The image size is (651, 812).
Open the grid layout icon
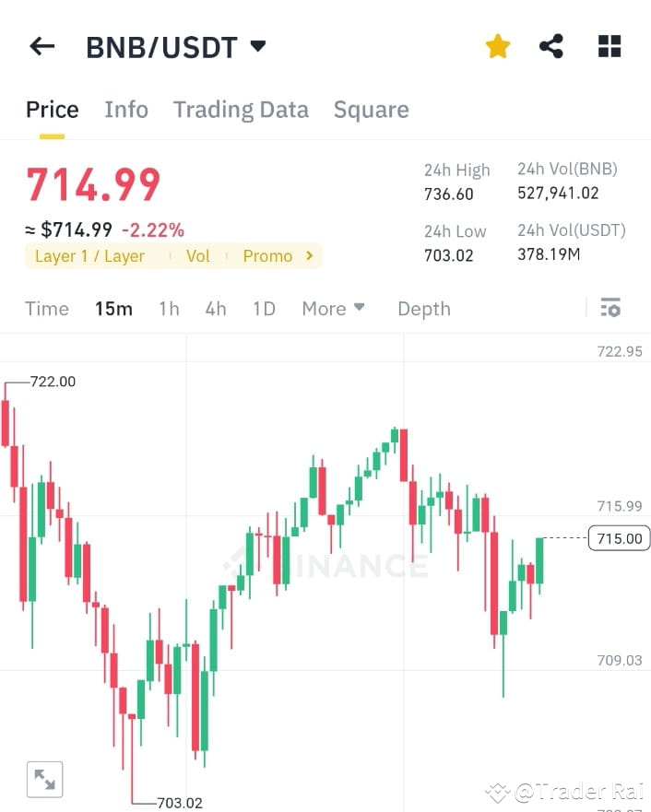609,45
